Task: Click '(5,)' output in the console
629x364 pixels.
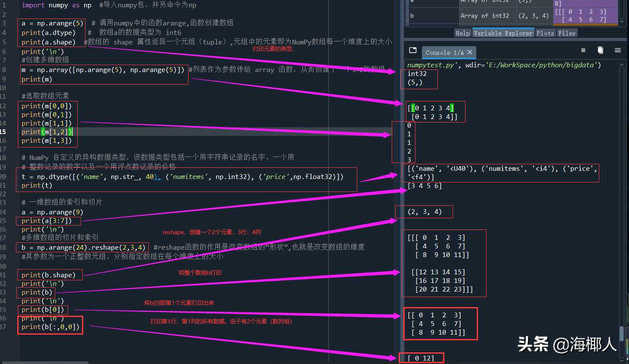Action: [415, 82]
